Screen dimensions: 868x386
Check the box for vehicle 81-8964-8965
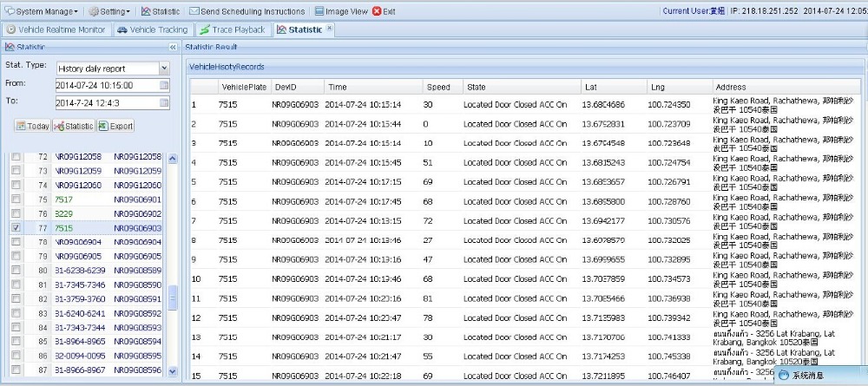[x=16, y=341]
